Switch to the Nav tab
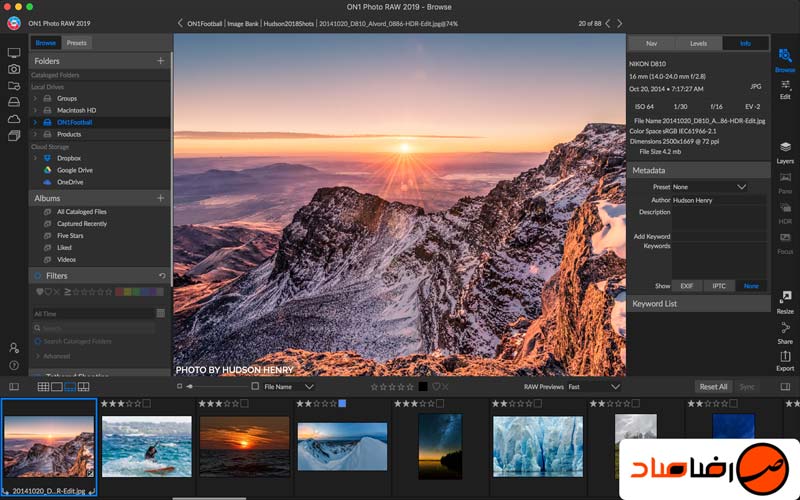Image resolution: width=800 pixels, height=500 pixels. [x=652, y=43]
